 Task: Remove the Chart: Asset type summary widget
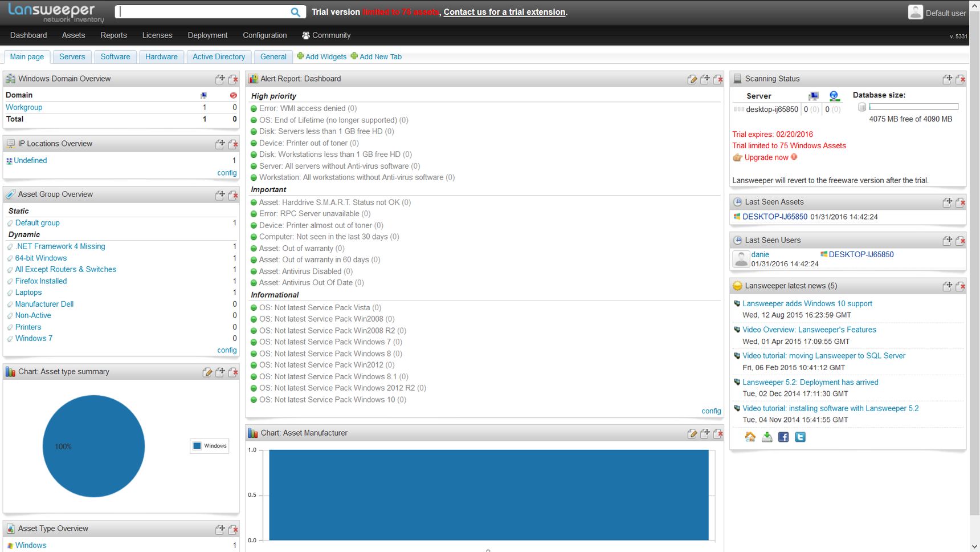[233, 372]
